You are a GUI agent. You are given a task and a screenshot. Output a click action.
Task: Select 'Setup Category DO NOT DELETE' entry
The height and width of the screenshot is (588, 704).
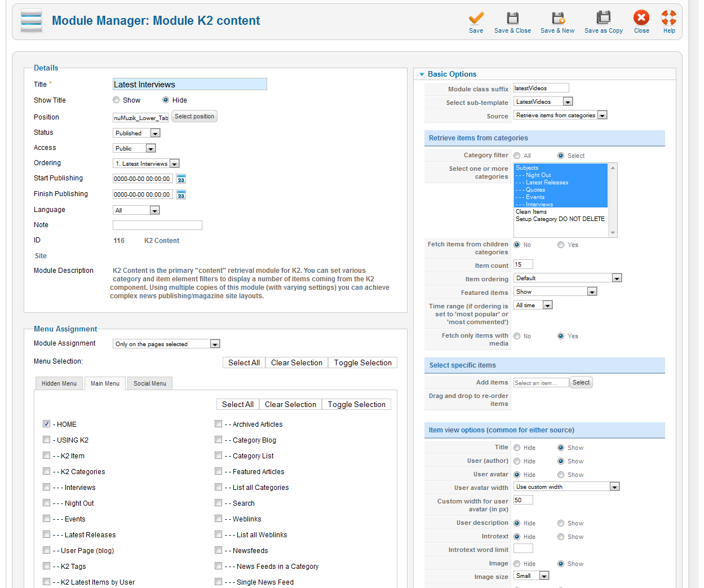[560, 219]
